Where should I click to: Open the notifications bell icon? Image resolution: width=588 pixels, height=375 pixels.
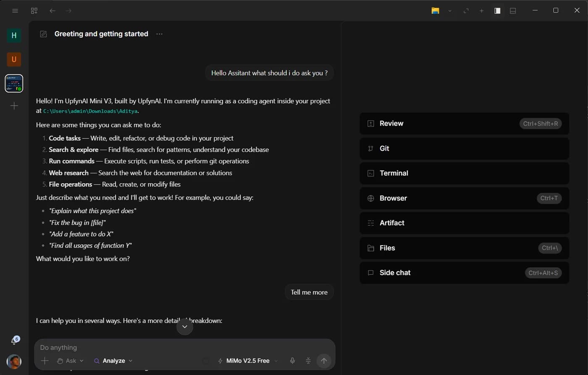pos(14,341)
